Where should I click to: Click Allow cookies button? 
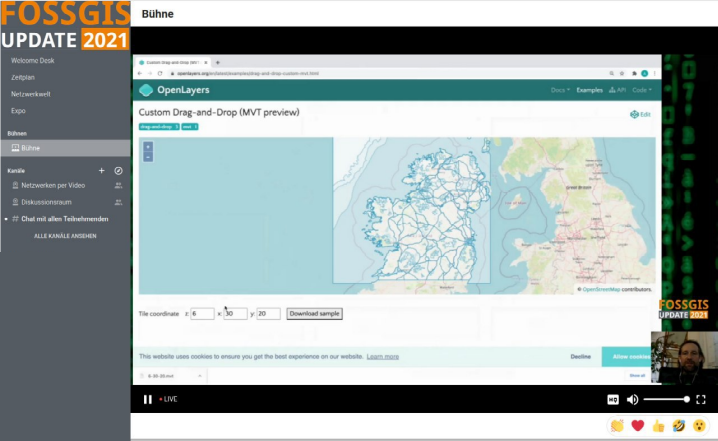tap(626, 357)
